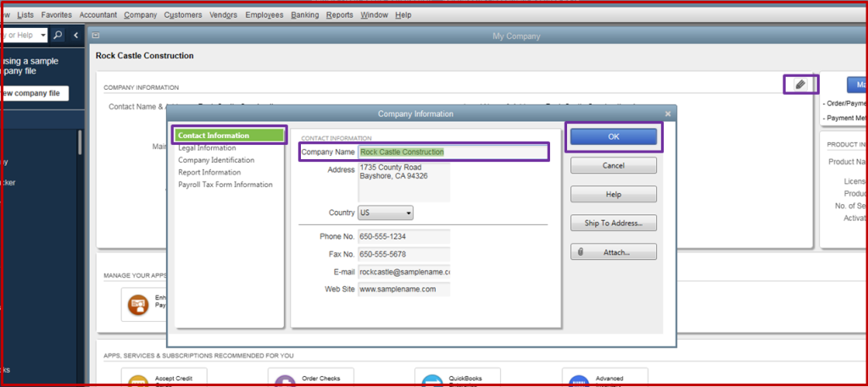Open the Reports menu

(340, 15)
